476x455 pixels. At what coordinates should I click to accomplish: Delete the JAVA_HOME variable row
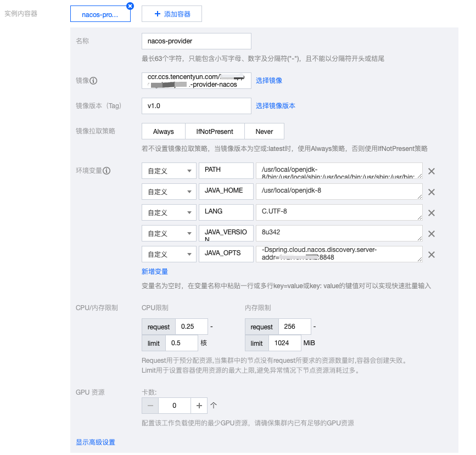432,192
